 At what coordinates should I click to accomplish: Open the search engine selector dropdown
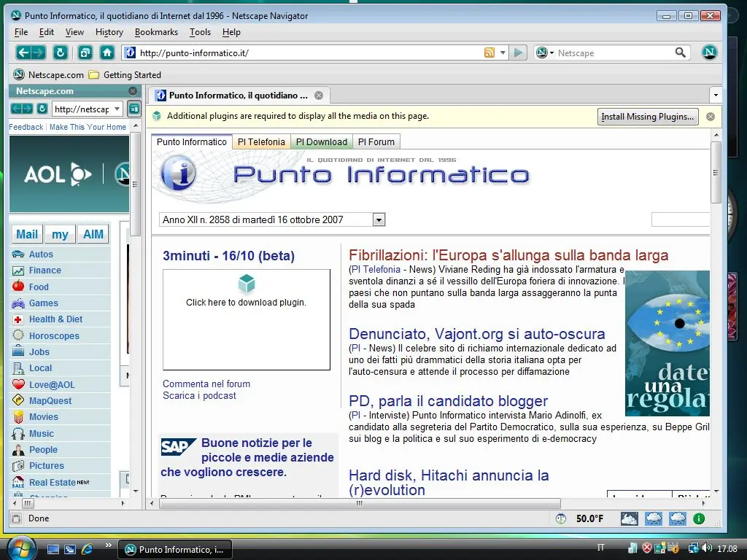pyautogui.click(x=544, y=52)
